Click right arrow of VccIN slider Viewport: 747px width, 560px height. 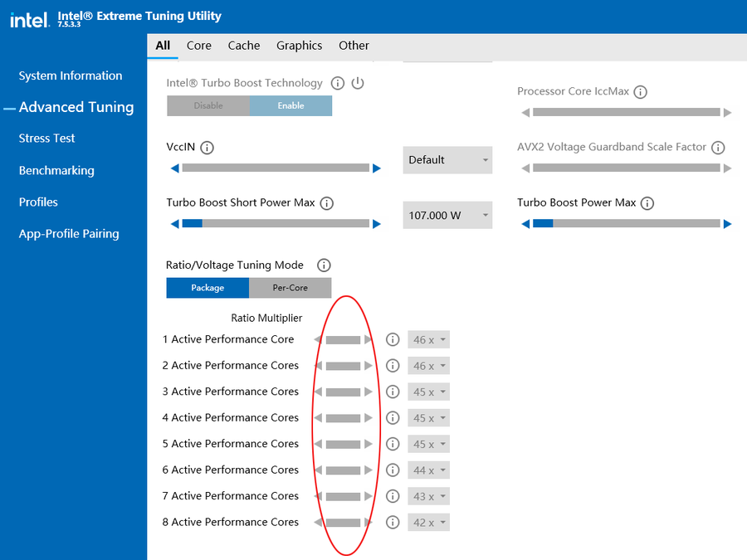tap(377, 168)
